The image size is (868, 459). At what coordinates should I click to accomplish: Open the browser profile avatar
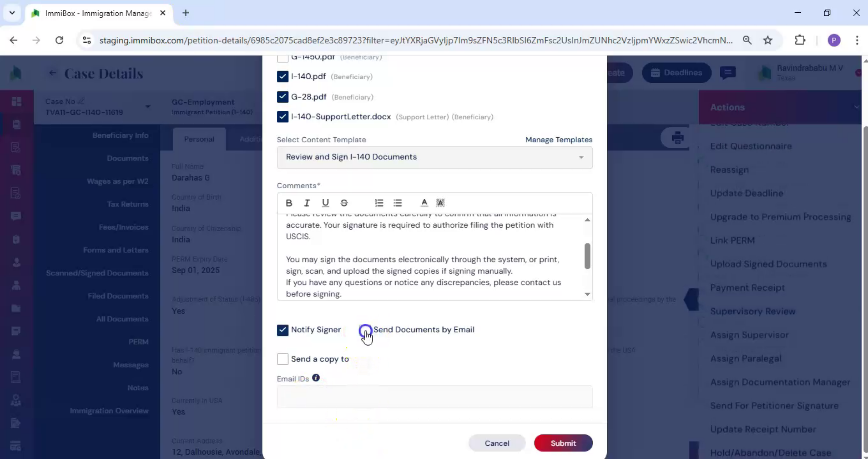(x=834, y=40)
